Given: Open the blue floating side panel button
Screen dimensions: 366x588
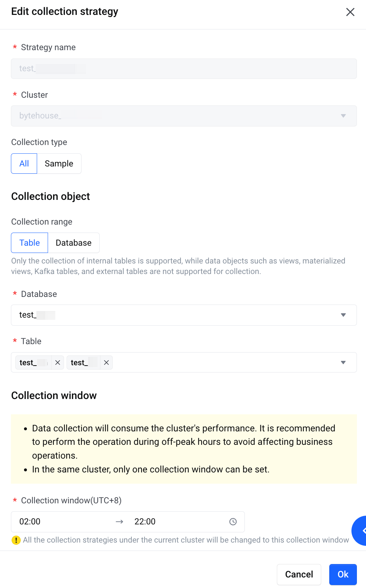Looking at the screenshot, I should 359,531.
